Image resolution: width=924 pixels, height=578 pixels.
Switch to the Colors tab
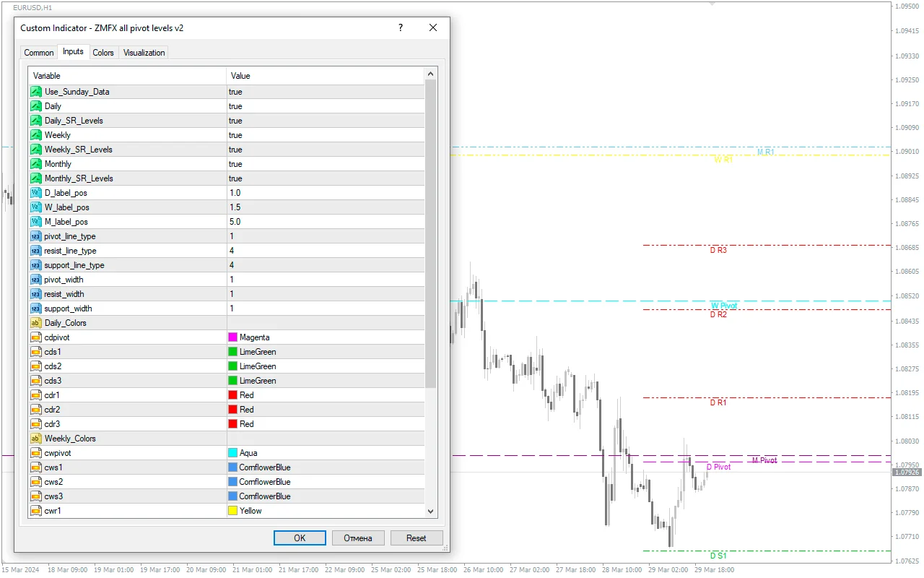pos(103,53)
